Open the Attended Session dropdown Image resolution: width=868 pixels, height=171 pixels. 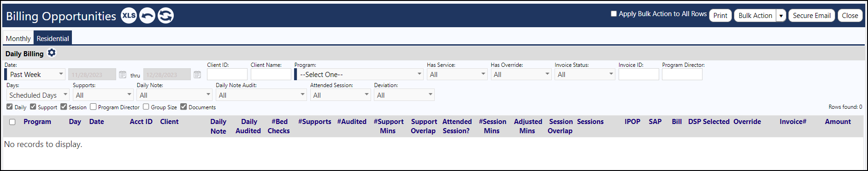coord(340,95)
